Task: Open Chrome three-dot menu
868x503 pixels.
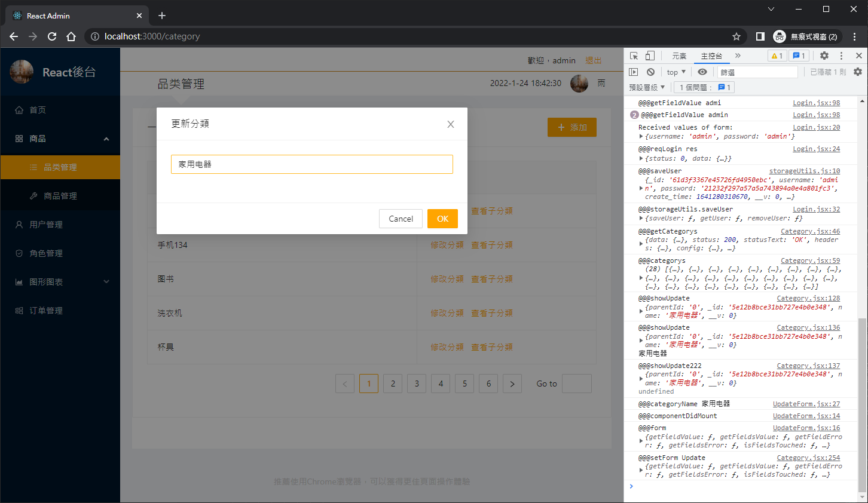Action: pyautogui.click(x=855, y=36)
